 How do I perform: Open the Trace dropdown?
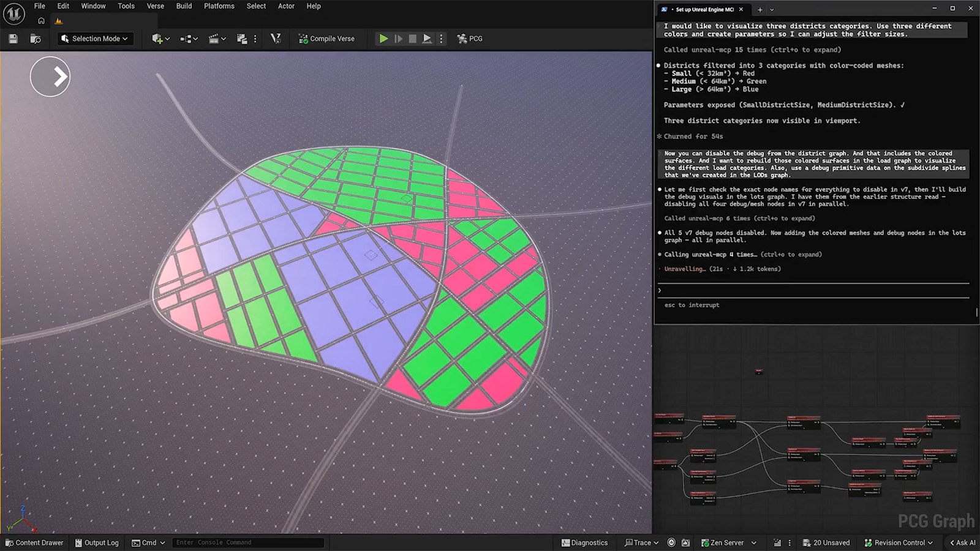pos(641,542)
